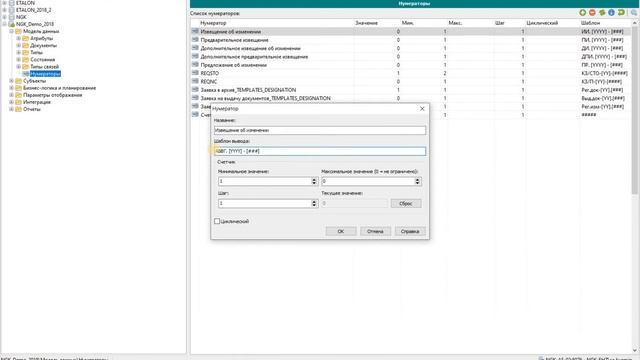Image resolution: width=640 pixels, height=360 pixels.
Task: Expand the ETALON tree node
Action: (x=4, y=3)
